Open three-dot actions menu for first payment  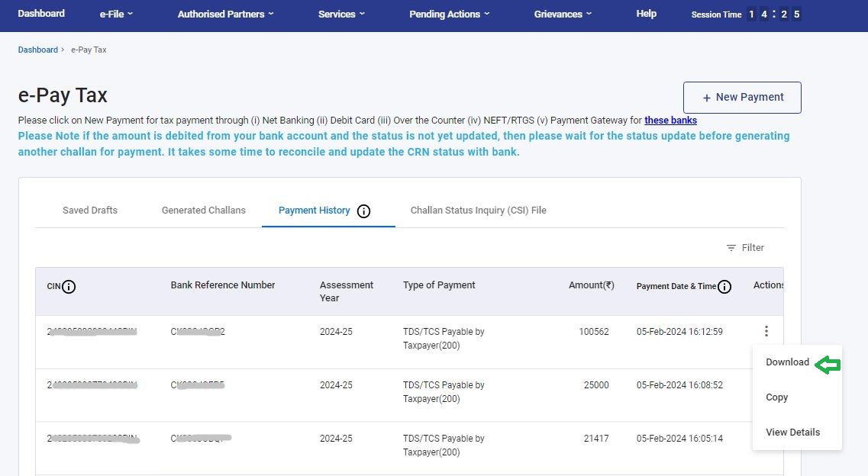click(x=766, y=331)
